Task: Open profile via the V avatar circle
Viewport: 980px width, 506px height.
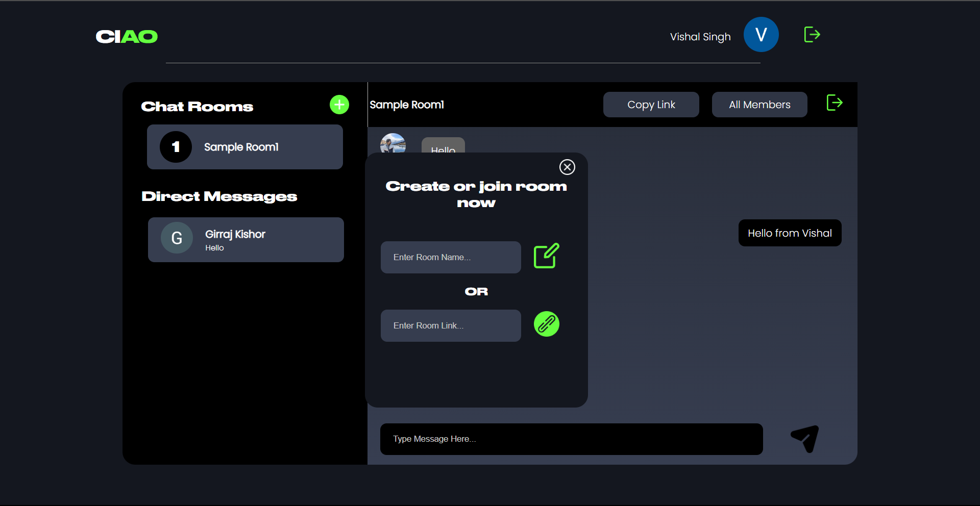Action: [761, 34]
